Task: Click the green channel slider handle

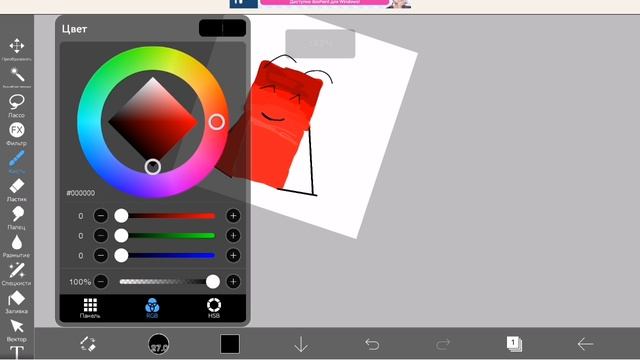Action: pos(121,236)
